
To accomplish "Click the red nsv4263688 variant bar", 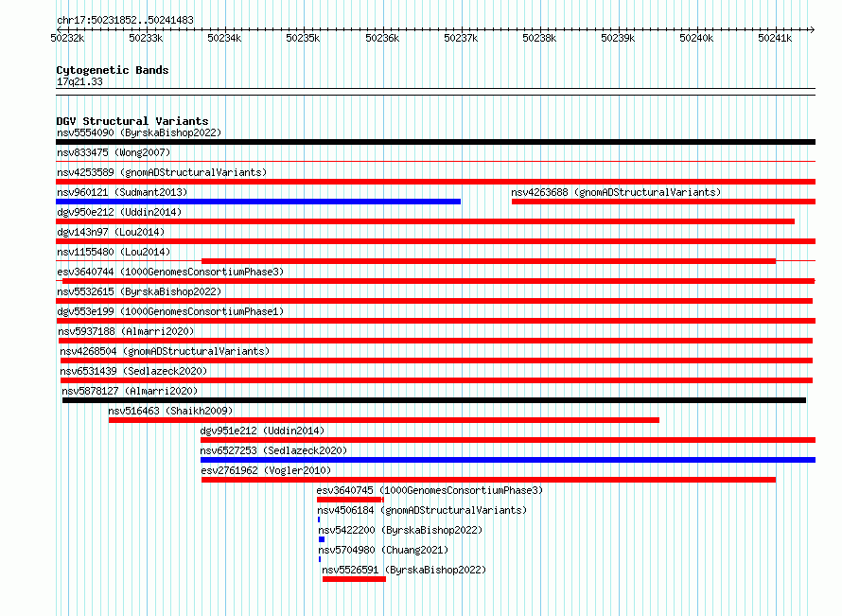I will (664, 202).
